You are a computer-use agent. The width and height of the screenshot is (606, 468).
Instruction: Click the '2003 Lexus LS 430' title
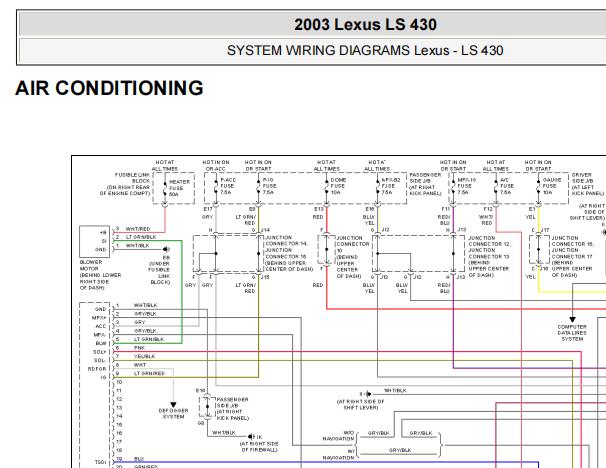point(365,24)
